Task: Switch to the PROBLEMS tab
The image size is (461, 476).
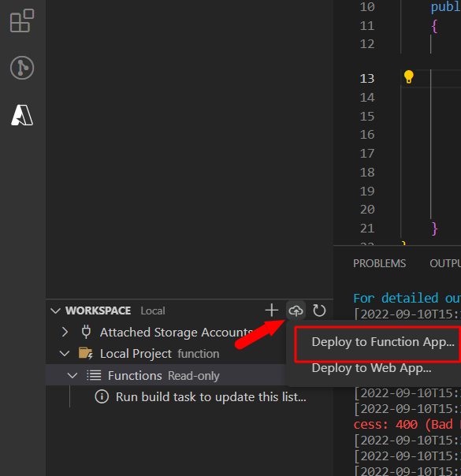Action: (379, 263)
